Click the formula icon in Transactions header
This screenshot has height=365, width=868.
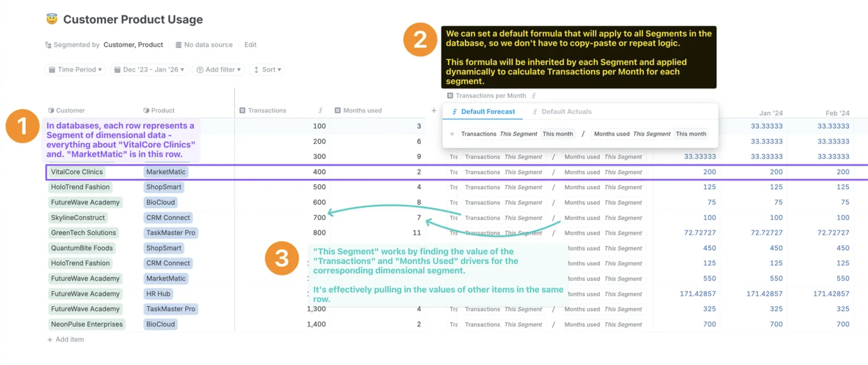coord(320,110)
